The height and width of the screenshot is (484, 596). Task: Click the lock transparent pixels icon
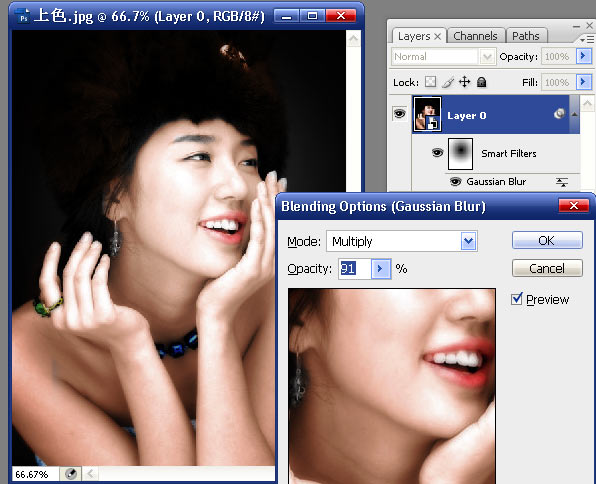[x=430, y=82]
